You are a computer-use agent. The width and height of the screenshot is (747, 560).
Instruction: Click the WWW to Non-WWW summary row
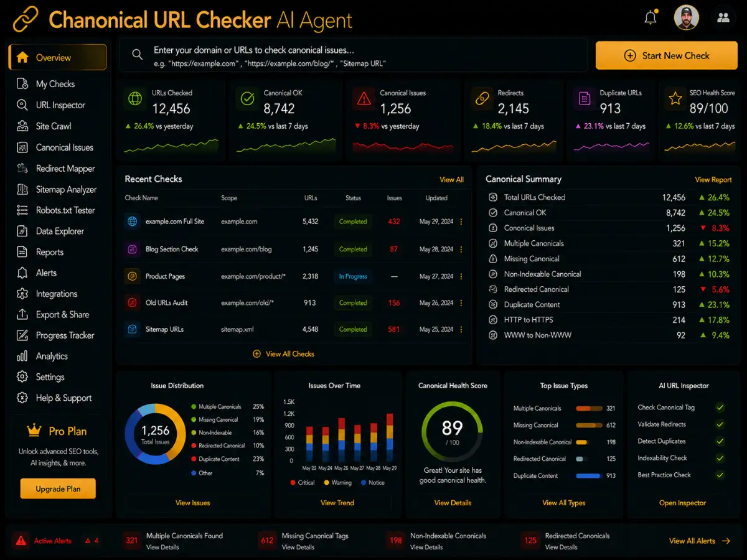609,335
